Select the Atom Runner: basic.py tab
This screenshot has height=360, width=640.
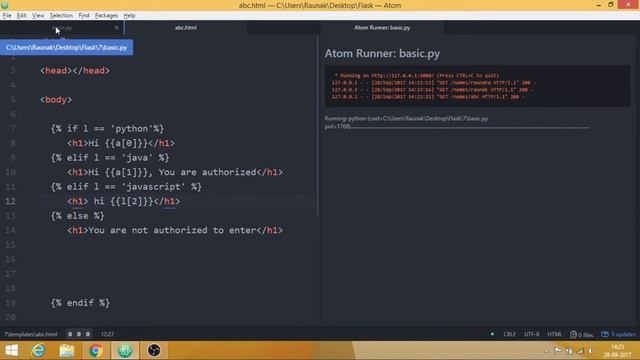(382, 28)
